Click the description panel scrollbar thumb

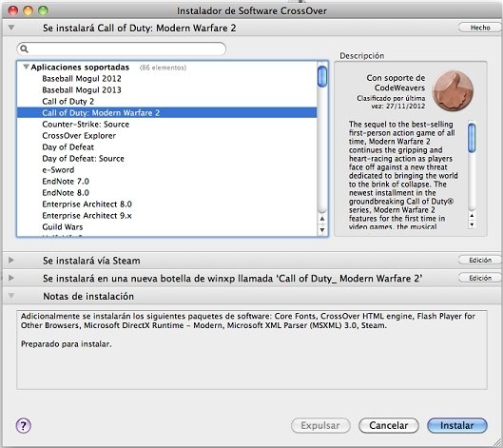tap(472, 138)
